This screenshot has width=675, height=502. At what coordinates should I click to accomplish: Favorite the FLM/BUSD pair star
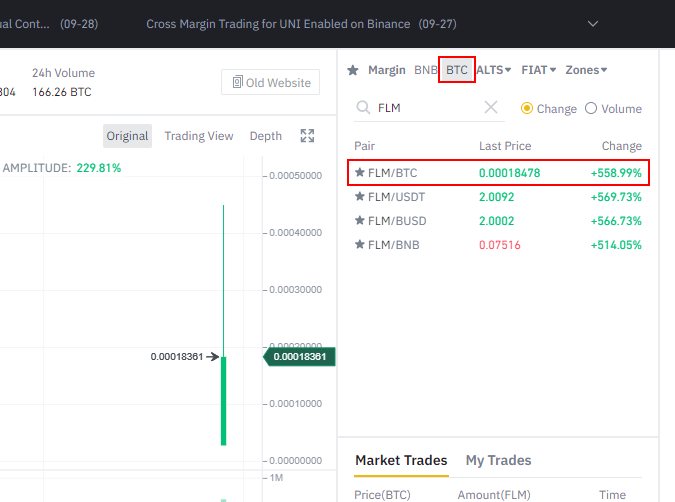coord(360,221)
